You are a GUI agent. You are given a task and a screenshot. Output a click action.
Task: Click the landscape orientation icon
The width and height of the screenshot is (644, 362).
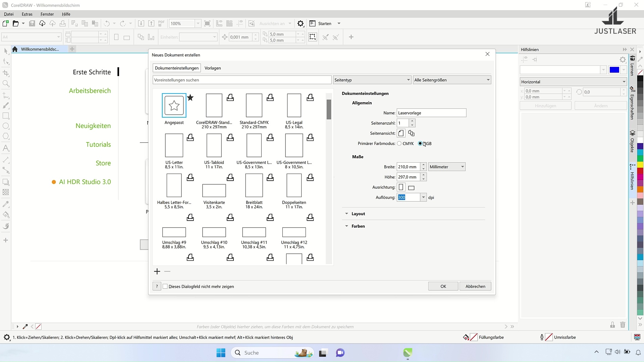pyautogui.click(x=411, y=188)
